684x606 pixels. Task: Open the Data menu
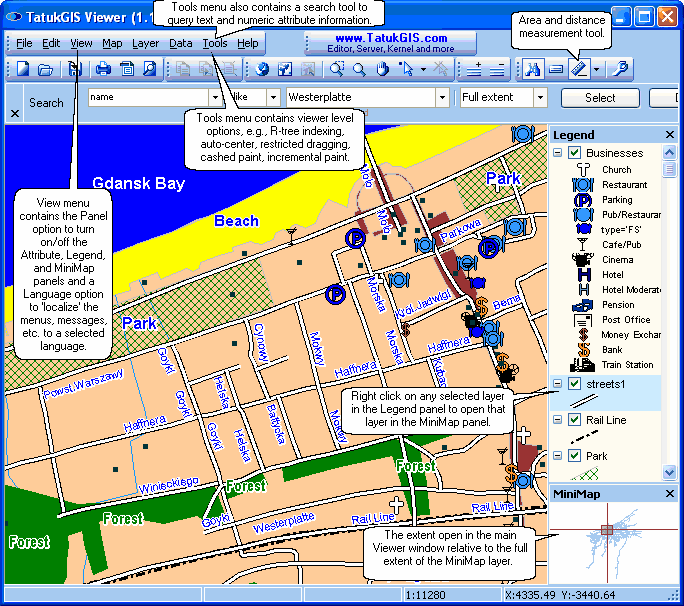tap(181, 43)
